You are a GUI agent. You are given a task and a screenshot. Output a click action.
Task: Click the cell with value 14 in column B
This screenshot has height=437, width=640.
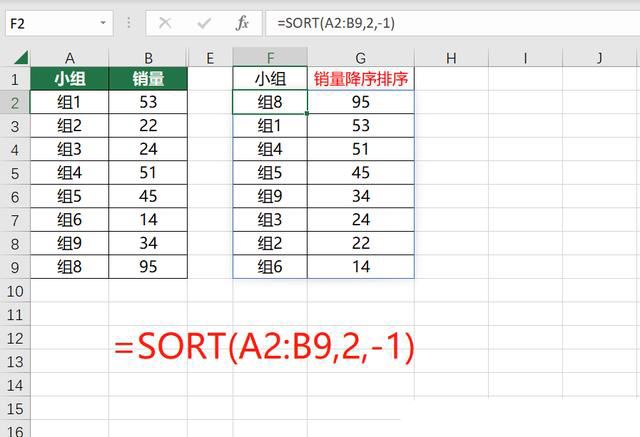(x=147, y=220)
